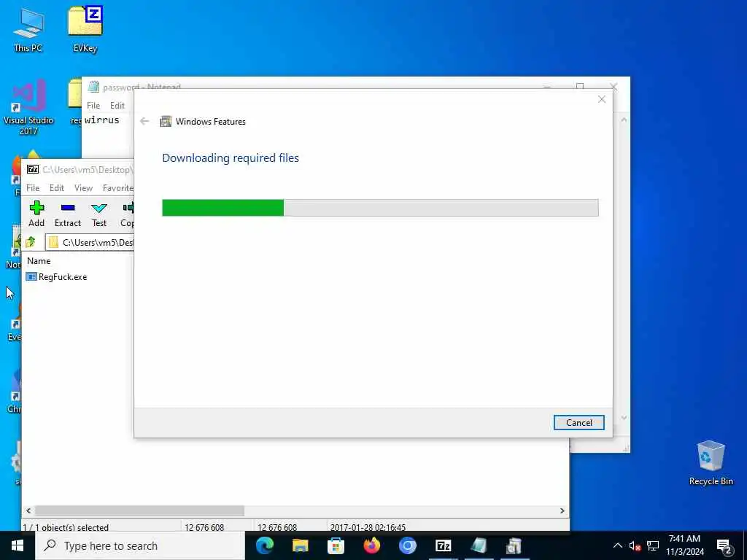Click the download progress bar
The image size is (747, 560).
380,208
